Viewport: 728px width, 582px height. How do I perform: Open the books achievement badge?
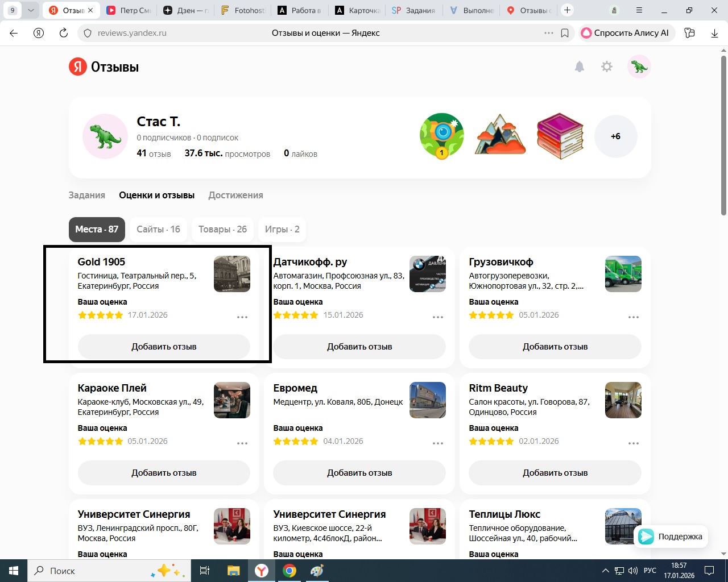coord(560,136)
